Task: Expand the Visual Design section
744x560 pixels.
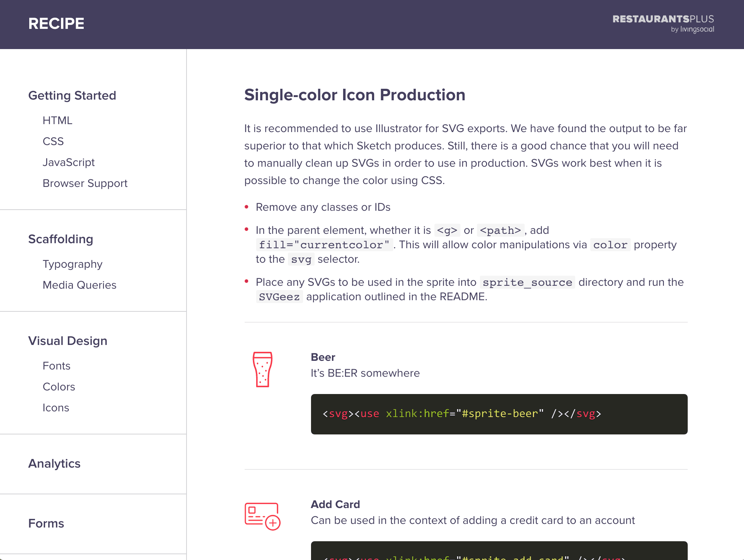Action: tap(67, 341)
